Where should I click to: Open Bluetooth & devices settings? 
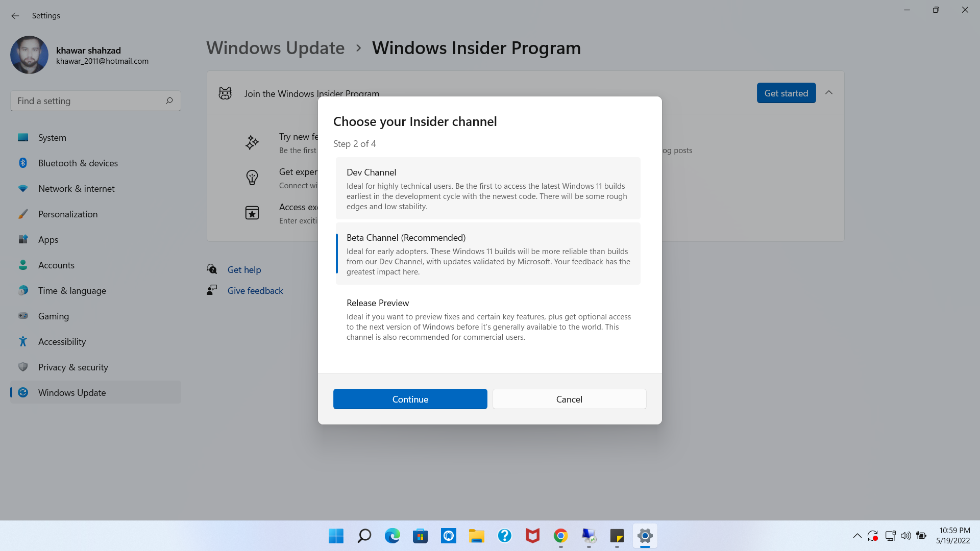[x=95, y=163]
